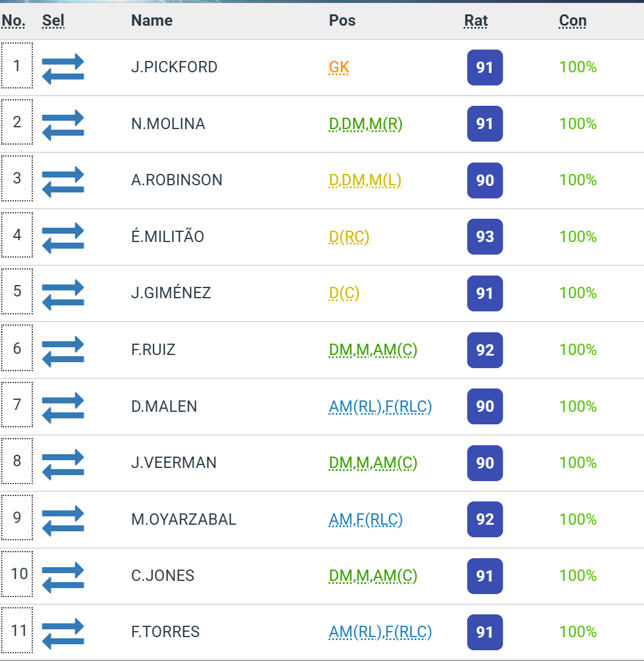Viewport: 644px width, 661px height.
Task: Click swap arrows icon for É.Militão
Action: (x=63, y=237)
